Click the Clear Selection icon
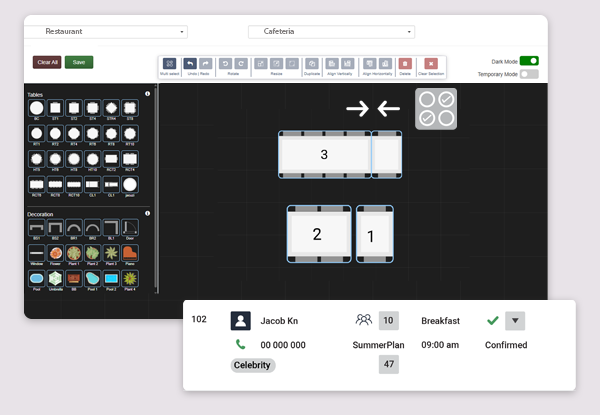The width and height of the screenshot is (600, 415). (431, 63)
